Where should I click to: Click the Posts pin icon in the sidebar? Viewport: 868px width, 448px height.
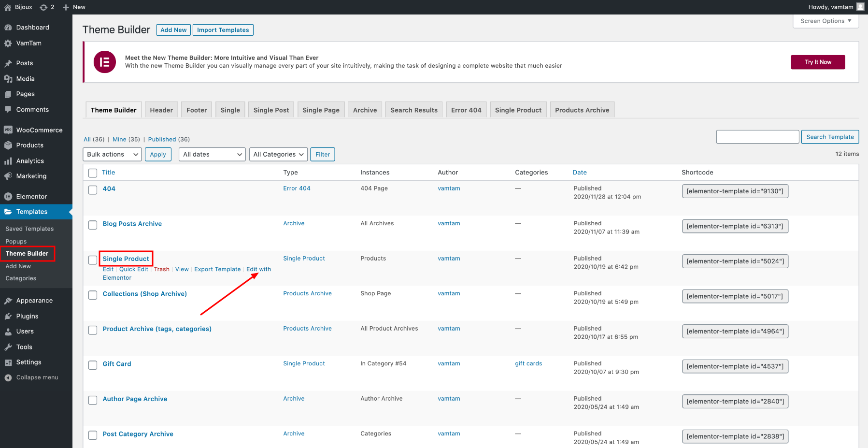(x=8, y=63)
